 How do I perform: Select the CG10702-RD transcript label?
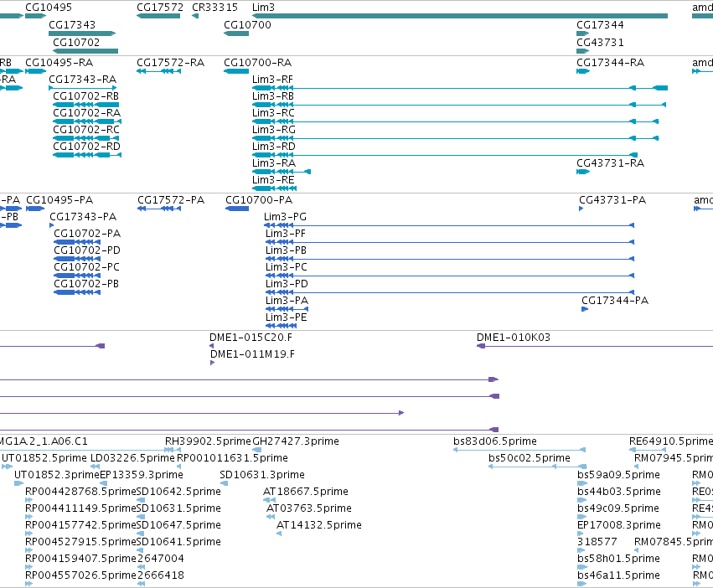(x=87, y=147)
